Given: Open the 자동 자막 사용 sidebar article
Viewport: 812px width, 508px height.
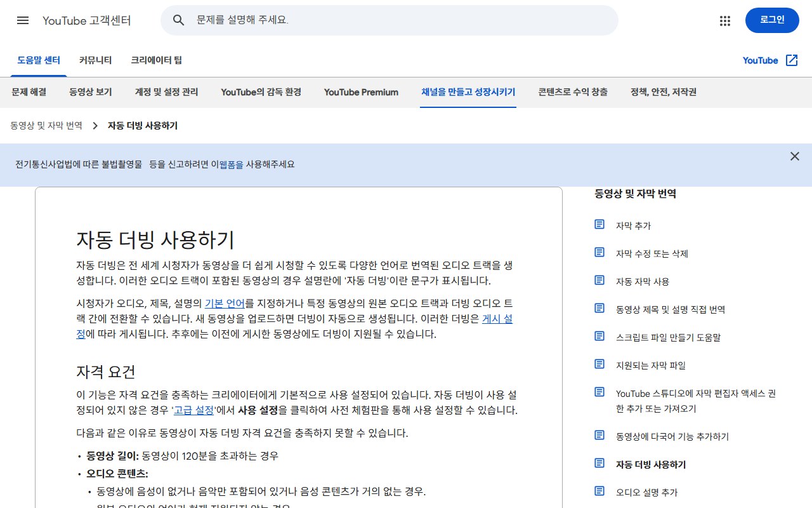Looking at the screenshot, I should 643,281.
